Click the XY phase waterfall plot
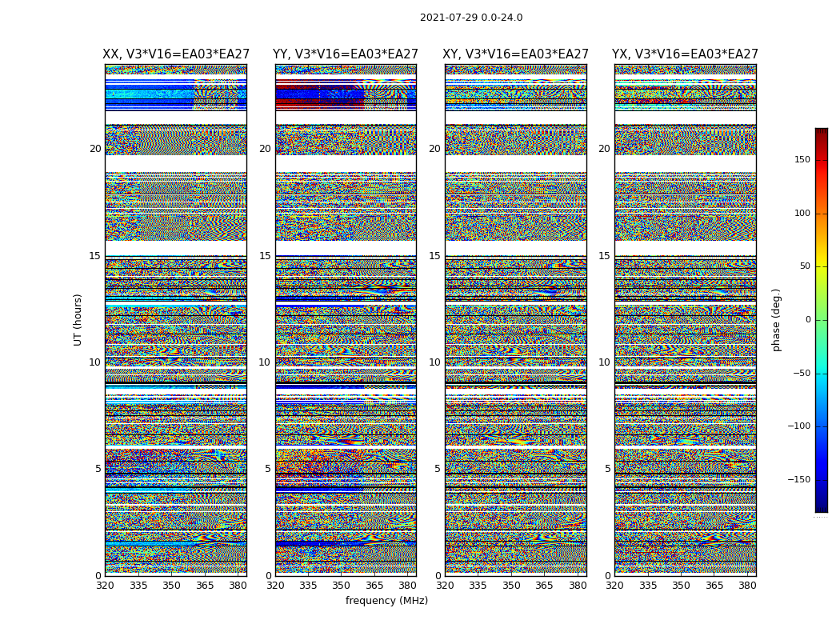 (515, 320)
